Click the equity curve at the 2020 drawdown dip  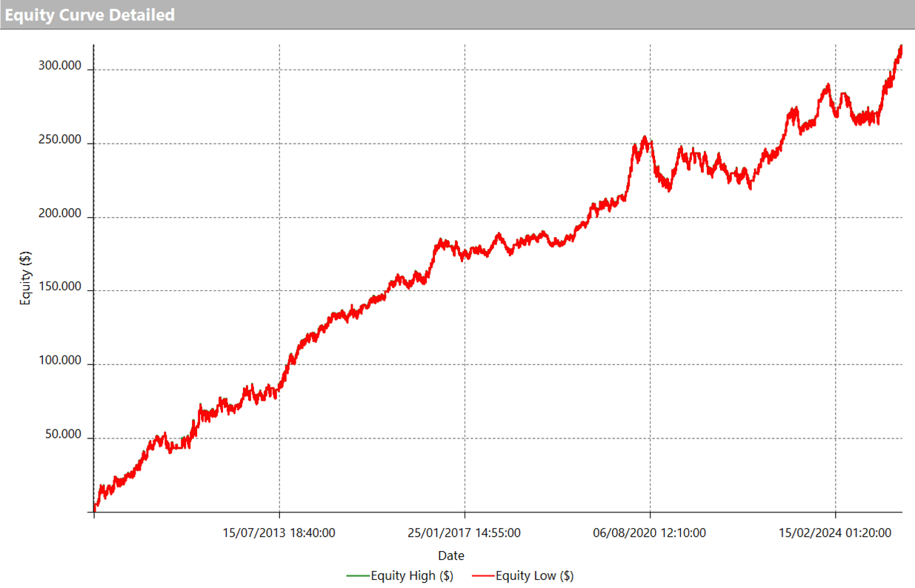point(670,190)
